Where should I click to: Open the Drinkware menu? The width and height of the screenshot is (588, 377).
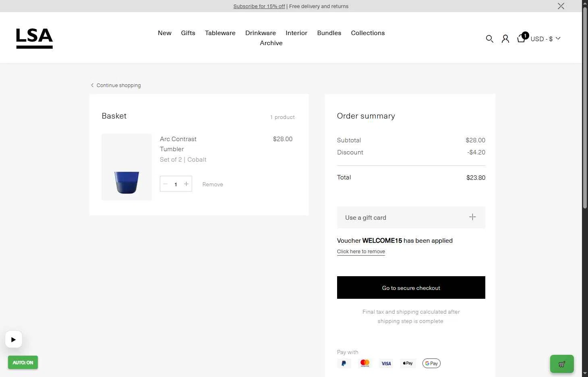click(261, 33)
